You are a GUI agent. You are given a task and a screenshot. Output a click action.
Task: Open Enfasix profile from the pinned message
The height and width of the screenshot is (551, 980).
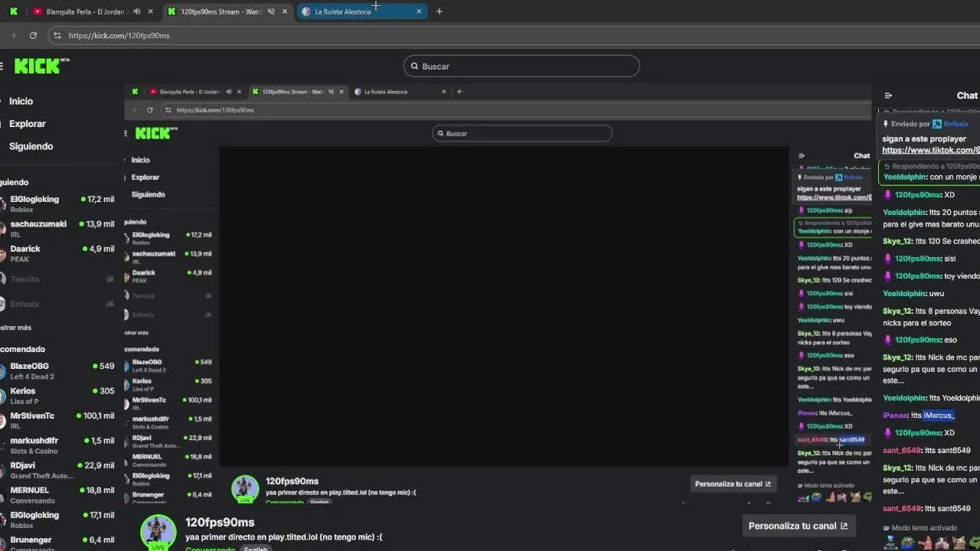(956, 124)
